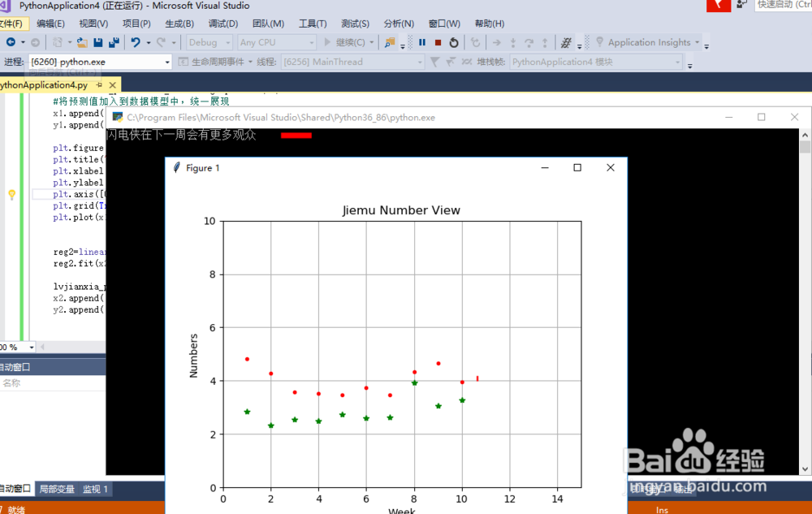Screen dimensions: 812x514
Task: Toggle pin on PythonApplication4.py tab
Action: tap(99, 85)
